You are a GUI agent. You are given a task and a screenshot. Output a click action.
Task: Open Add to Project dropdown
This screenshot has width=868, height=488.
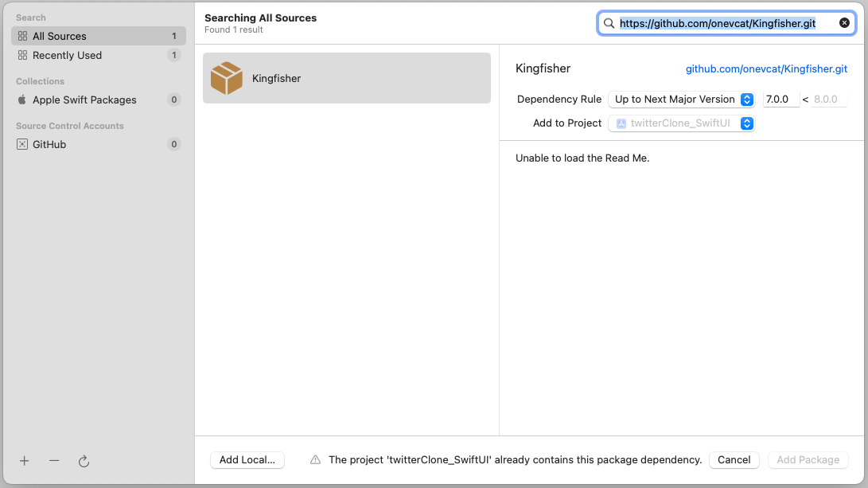[682, 123]
